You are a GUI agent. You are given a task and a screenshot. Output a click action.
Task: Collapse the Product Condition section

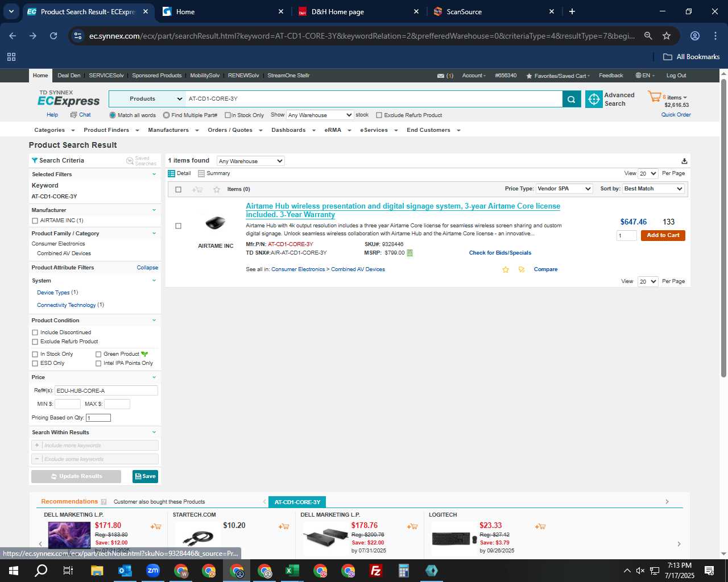click(x=154, y=321)
